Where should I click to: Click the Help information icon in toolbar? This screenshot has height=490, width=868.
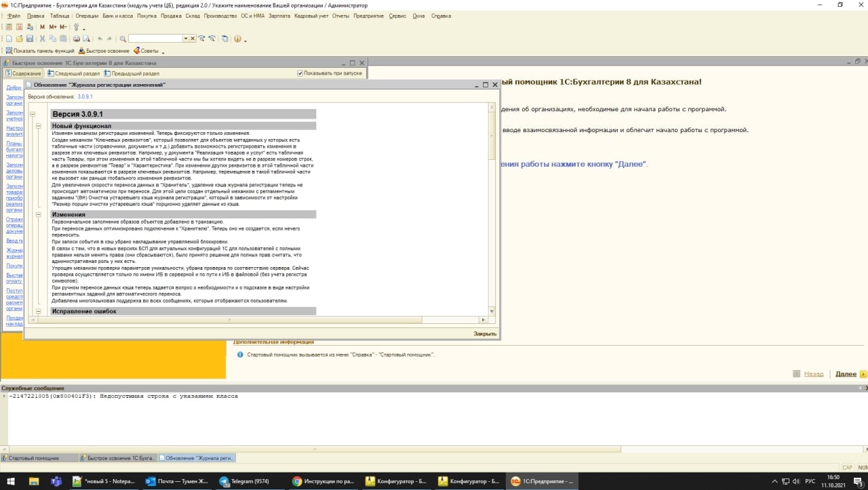237,39
